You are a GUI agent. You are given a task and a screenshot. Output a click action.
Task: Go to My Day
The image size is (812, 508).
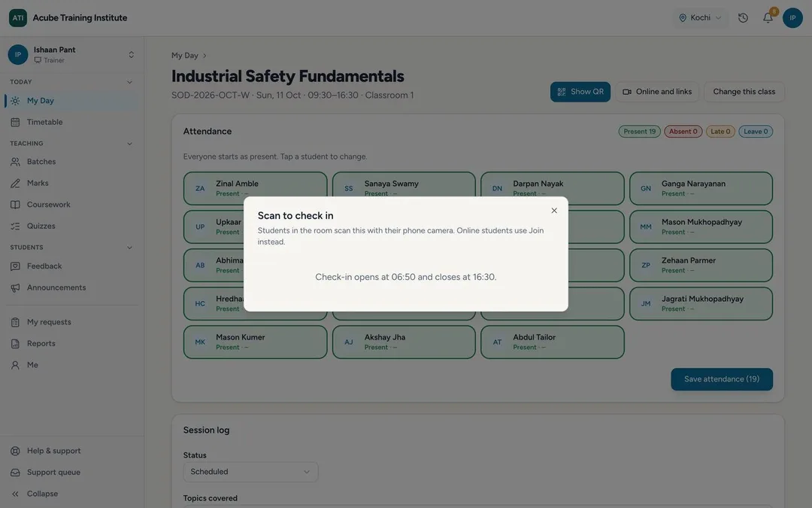pyautogui.click(x=72, y=101)
